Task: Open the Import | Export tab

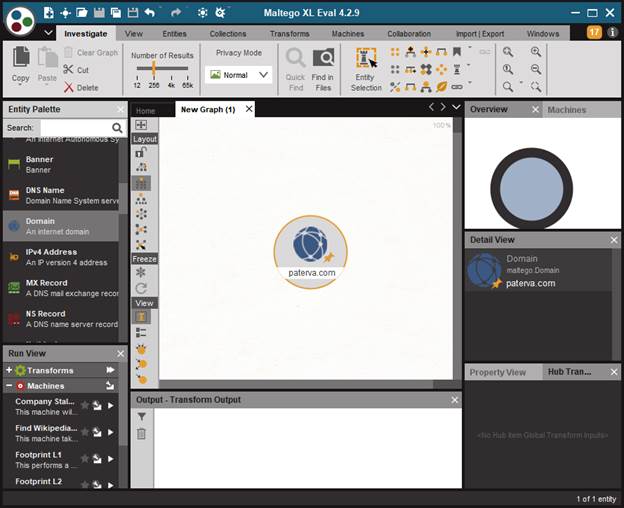Action: coord(480,34)
